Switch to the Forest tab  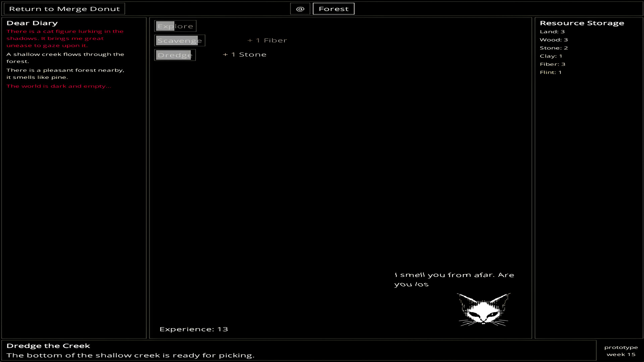pos(333,9)
